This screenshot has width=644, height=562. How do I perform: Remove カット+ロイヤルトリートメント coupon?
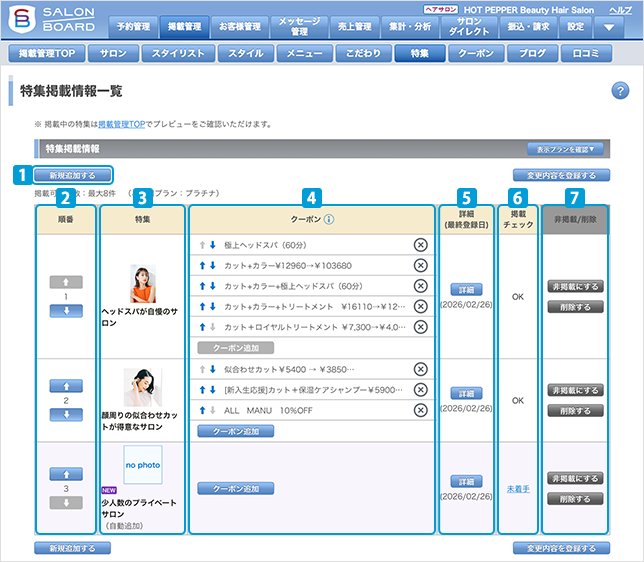pos(421,327)
